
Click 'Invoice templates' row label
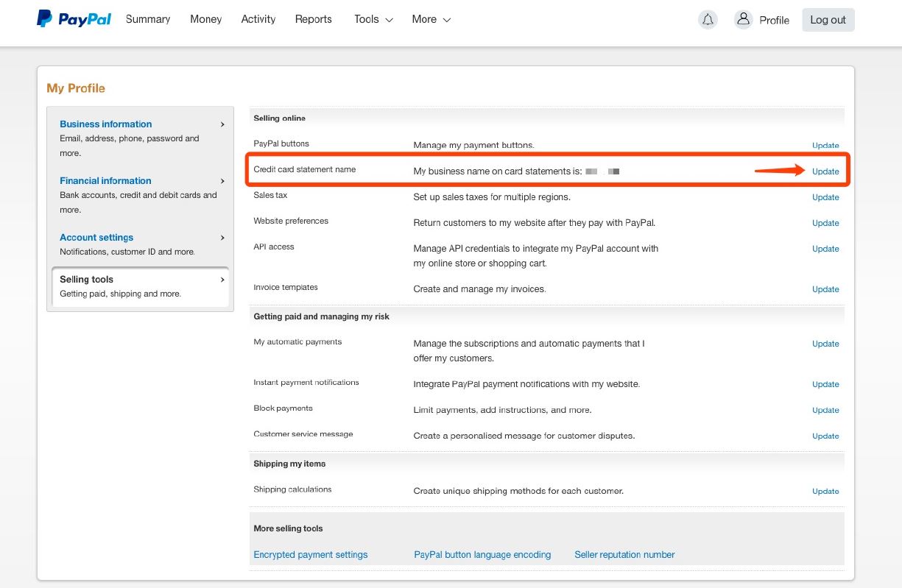[286, 287]
